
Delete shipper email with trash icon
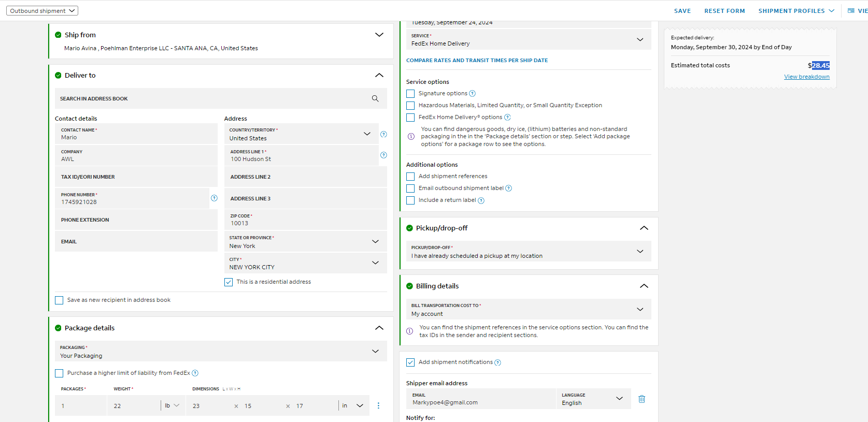click(642, 399)
